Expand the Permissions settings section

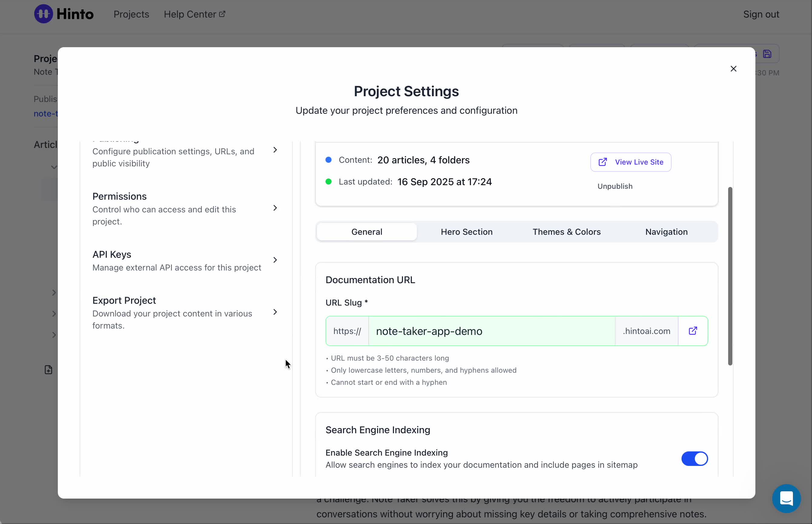(275, 208)
